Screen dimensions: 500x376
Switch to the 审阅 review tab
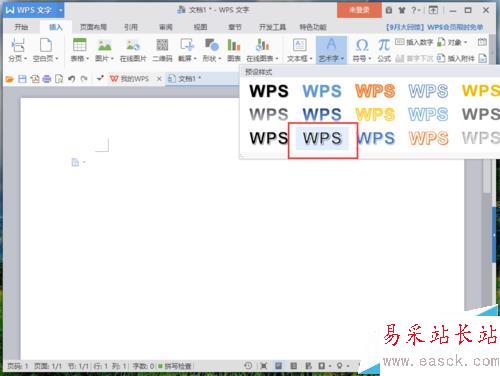[x=166, y=27]
